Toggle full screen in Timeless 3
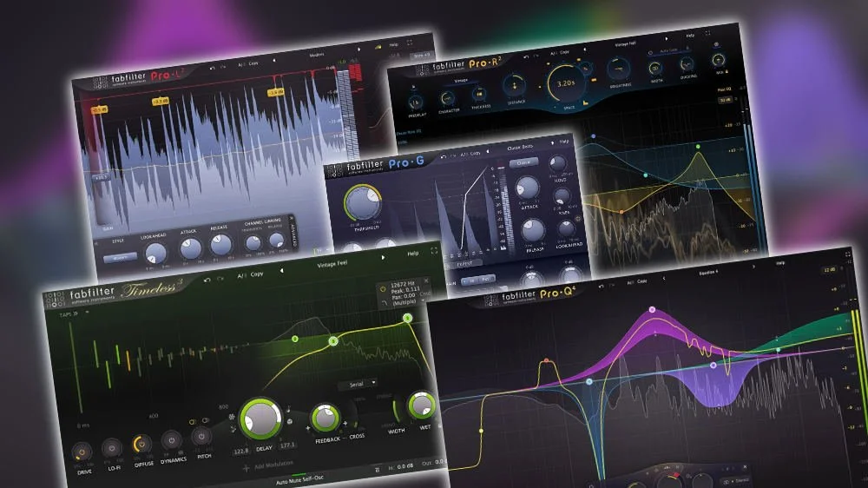Screen dimensions: 868x488 (434, 251)
